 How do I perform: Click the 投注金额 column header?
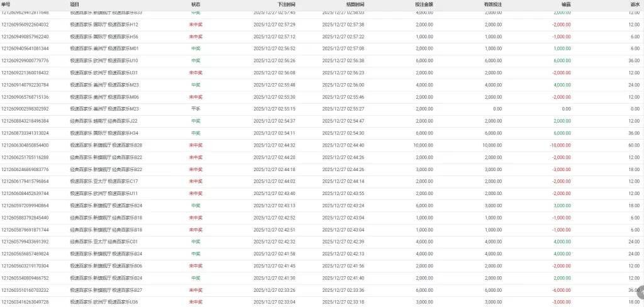[x=424, y=4]
